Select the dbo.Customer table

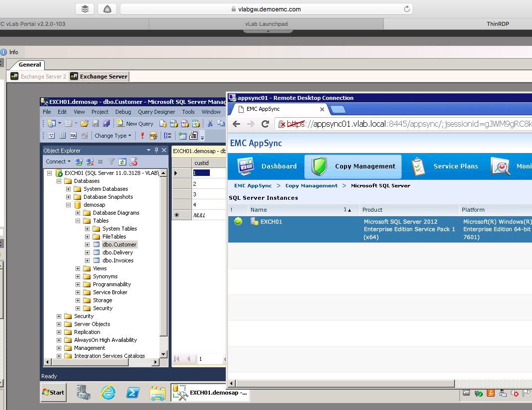pos(119,245)
